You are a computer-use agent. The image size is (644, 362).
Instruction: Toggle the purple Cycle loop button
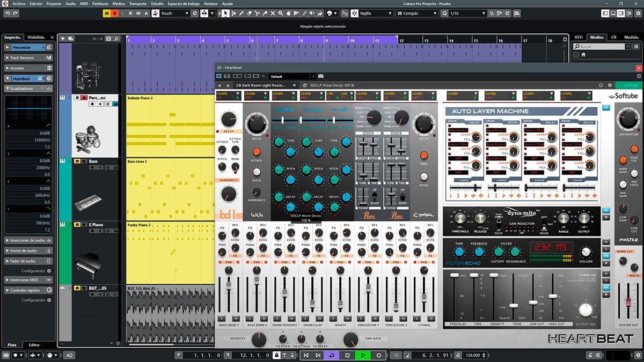(332, 355)
